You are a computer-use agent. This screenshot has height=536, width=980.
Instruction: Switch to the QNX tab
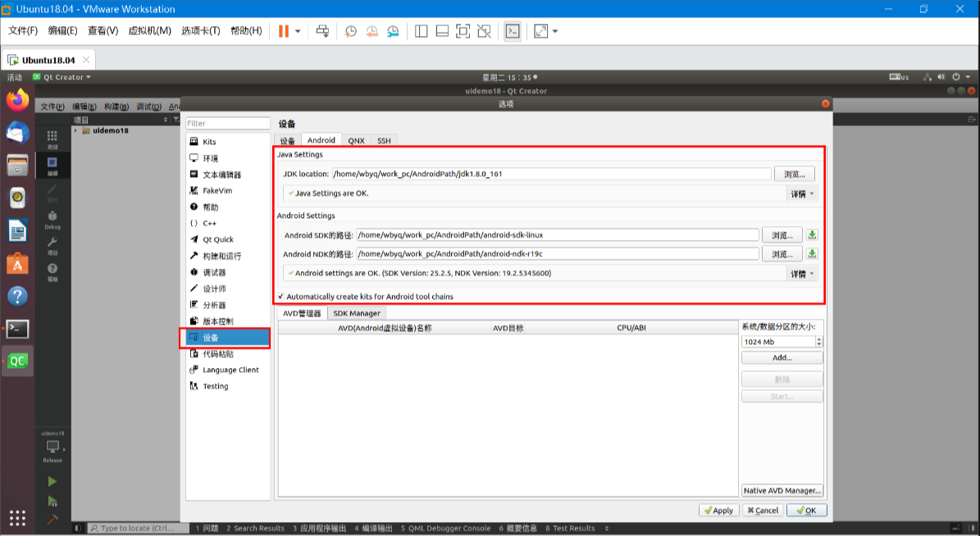[356, 140]
